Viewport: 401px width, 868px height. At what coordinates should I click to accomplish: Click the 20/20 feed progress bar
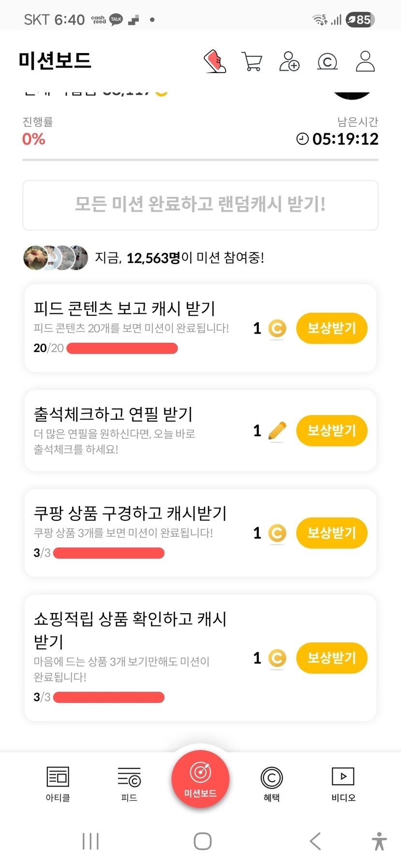(122, 348)
